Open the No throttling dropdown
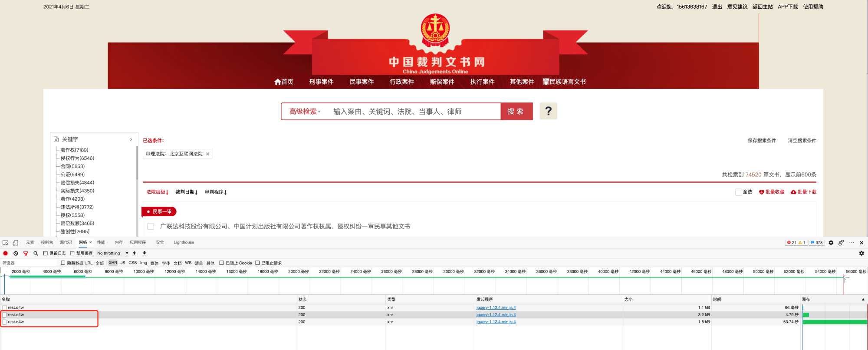Image resolution: width=868 pixels, height=350 pixels. click(112, 253)
